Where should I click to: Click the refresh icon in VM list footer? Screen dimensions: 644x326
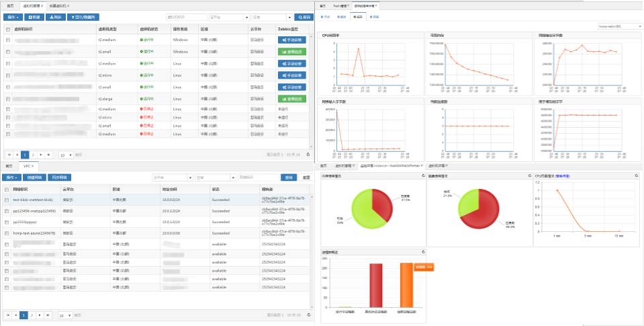(309, 155)
